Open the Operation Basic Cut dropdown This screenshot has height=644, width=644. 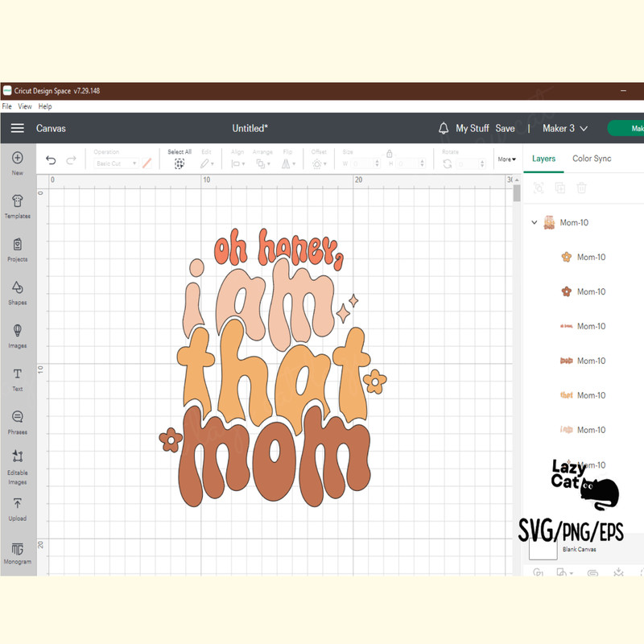click(117, 163)
